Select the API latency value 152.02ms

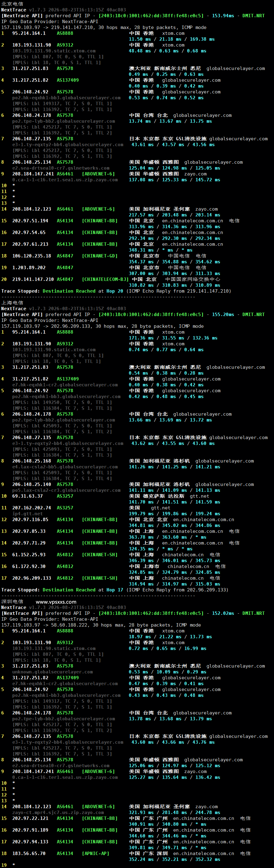pyautogui.click(x=223, y=613)
